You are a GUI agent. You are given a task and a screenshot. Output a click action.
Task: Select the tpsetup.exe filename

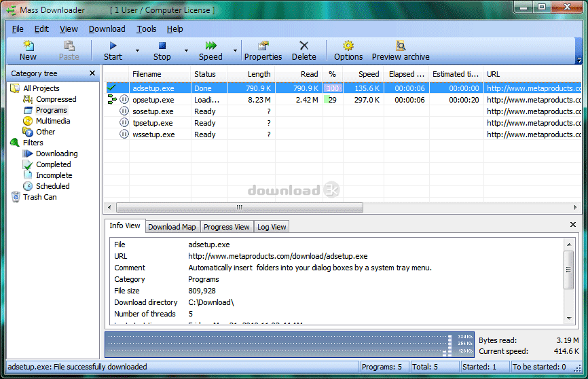pyautogui.click(x=153, y=123)
